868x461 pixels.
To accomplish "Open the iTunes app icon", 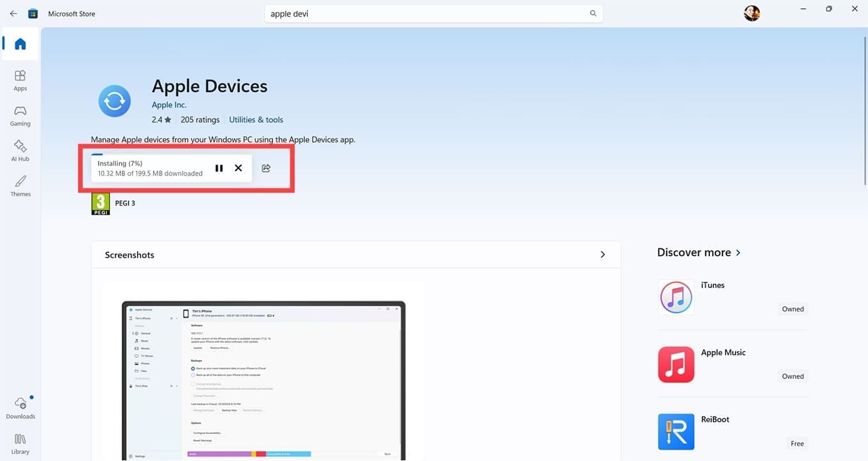I will point(676,297).
